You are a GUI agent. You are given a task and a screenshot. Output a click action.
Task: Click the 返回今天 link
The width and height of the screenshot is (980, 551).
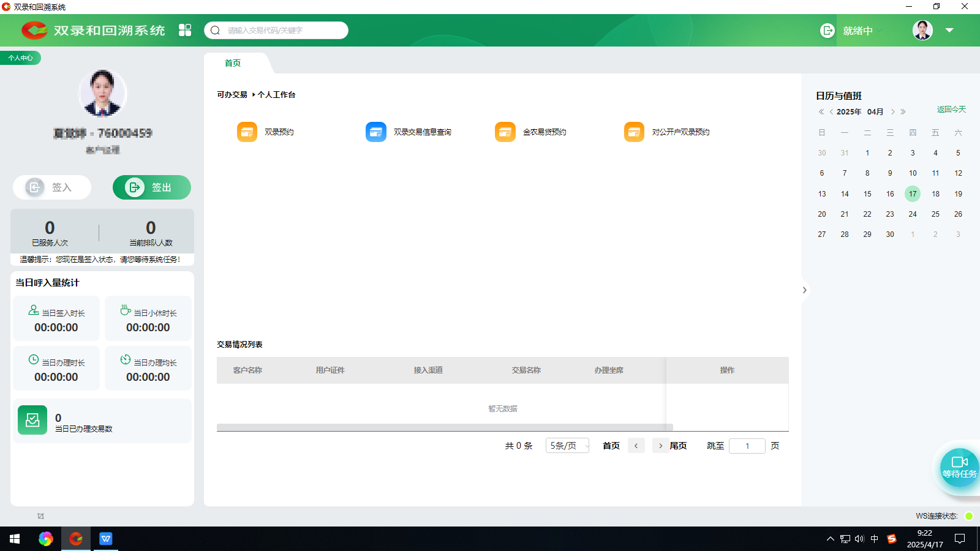pyautogui.click(x=951, y=110)
